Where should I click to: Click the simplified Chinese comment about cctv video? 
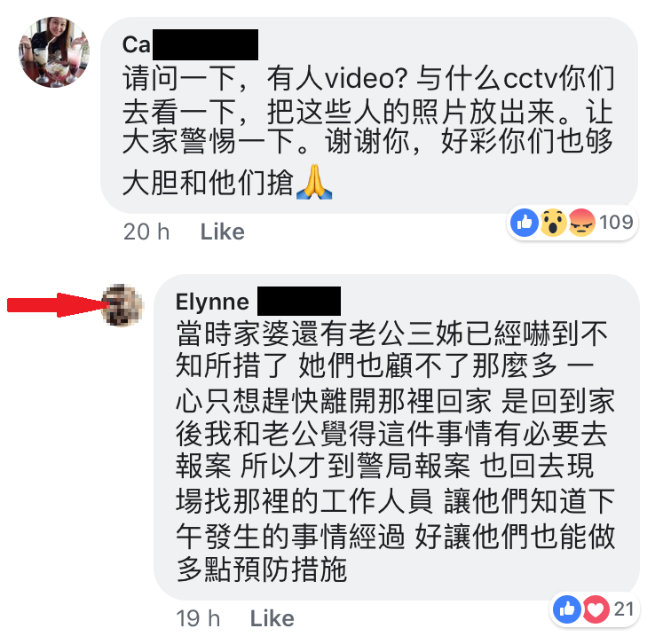click(x=367, y=131)
